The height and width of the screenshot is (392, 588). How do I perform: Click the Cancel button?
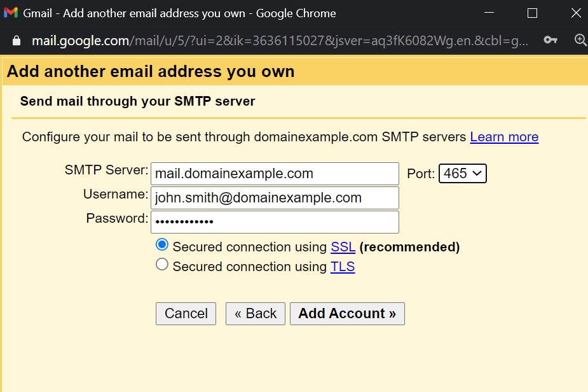pos(186,314)
